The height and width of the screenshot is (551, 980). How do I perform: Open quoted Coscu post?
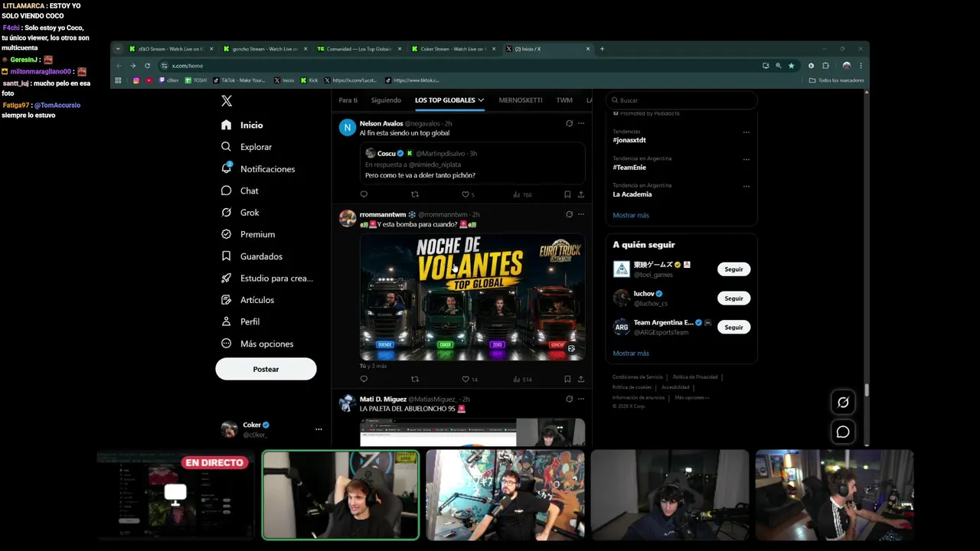472,164
